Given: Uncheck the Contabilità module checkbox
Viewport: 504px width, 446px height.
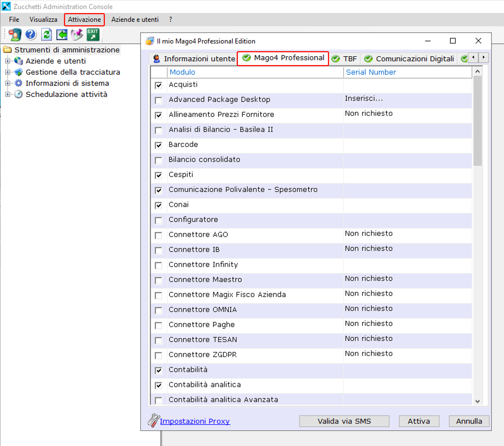Looking at the screenshot, I should tap(159, 370).
